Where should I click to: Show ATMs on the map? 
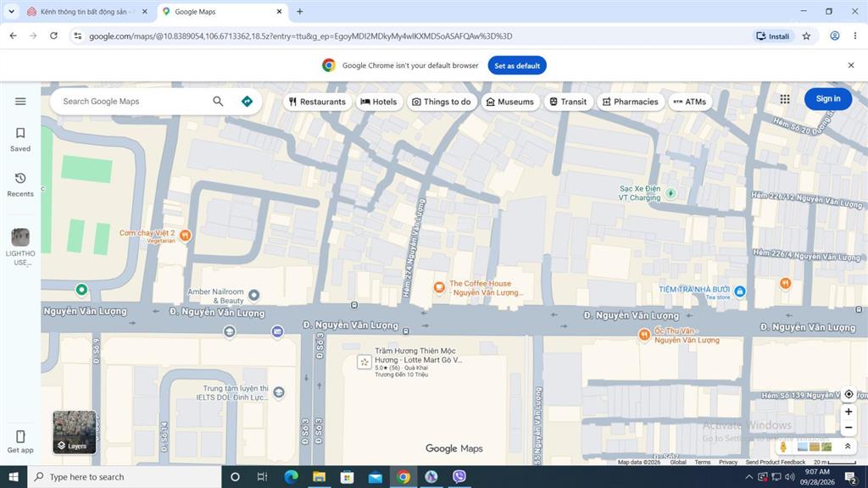tap(690, 102)
